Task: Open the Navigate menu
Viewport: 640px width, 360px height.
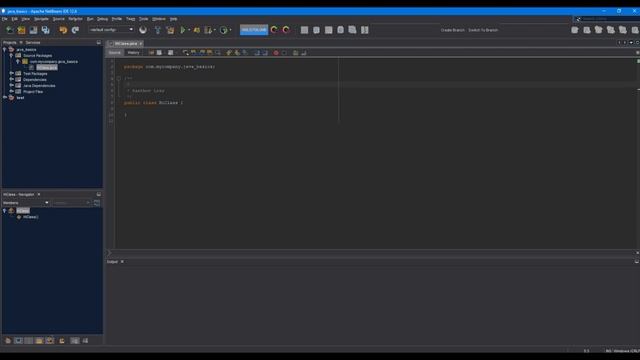Action: [x=41, y=19]
